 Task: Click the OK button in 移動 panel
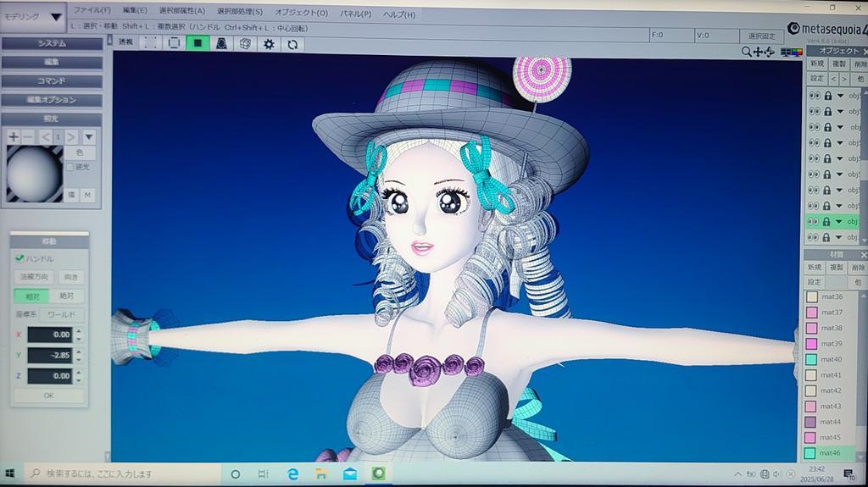49,396
